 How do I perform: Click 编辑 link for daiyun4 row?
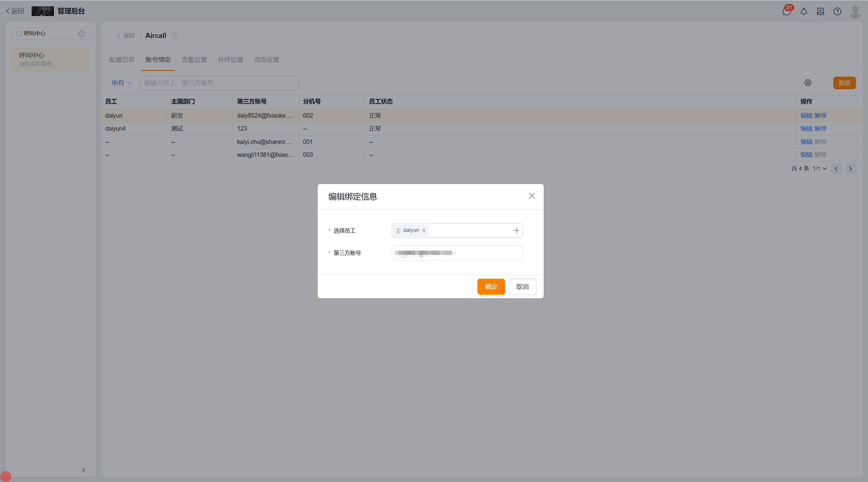point(806,128)
